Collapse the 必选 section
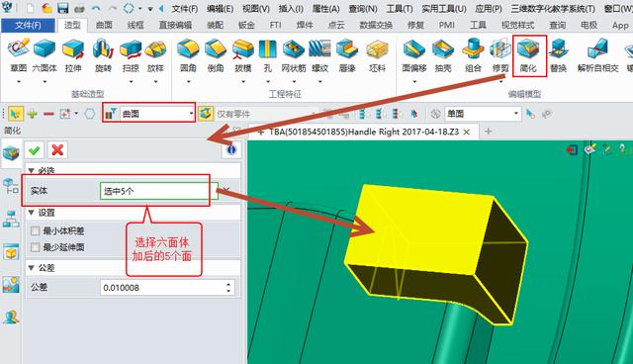This screenshot has height=364, width=633. [x=31, y=171]
